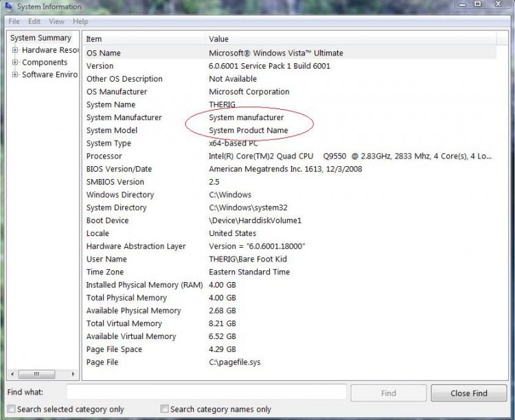Open the File menu
This screenshot has width=515, height=420.
[x=14, y=22]
